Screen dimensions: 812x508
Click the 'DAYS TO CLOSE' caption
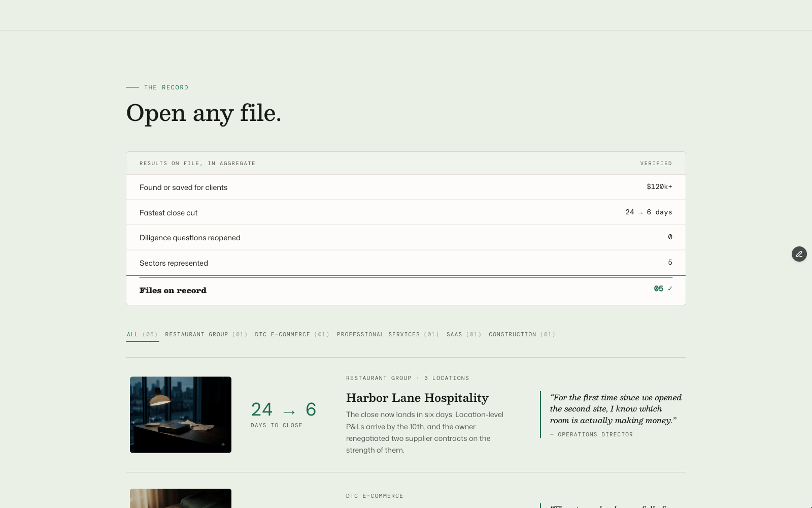(277, 425)
